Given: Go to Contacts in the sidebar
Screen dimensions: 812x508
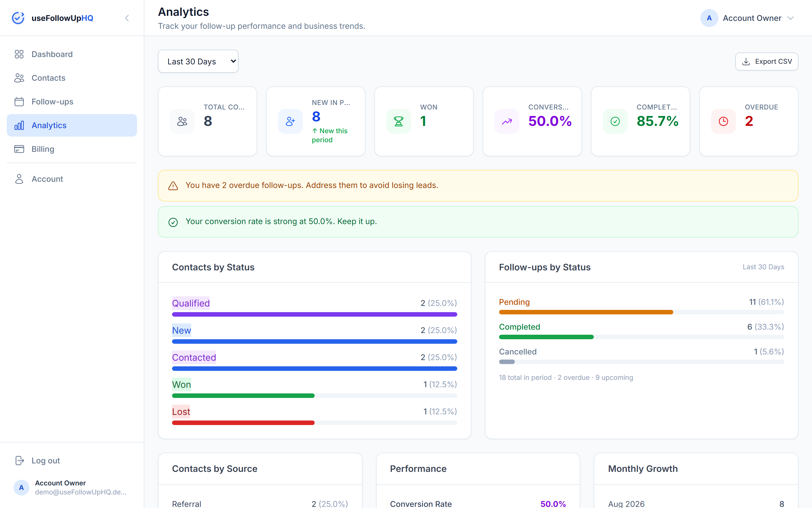Looking at the screenshot, I should 72,78.
